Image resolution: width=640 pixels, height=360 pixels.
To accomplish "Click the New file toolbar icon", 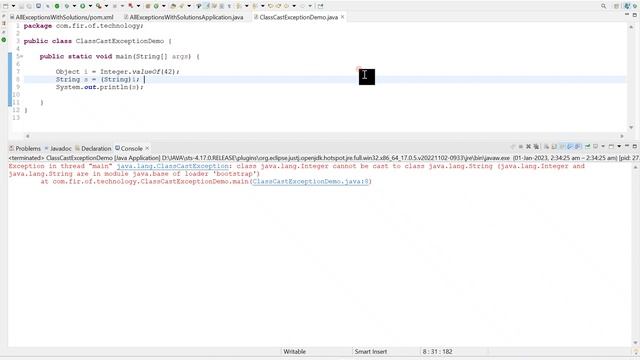I will coord(5,6).
